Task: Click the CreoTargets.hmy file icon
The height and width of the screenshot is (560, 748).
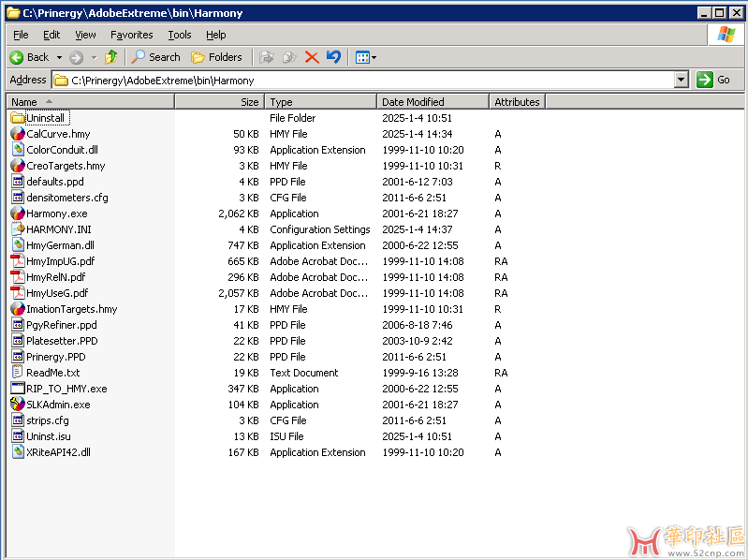Action: click(x=18, y=166)
